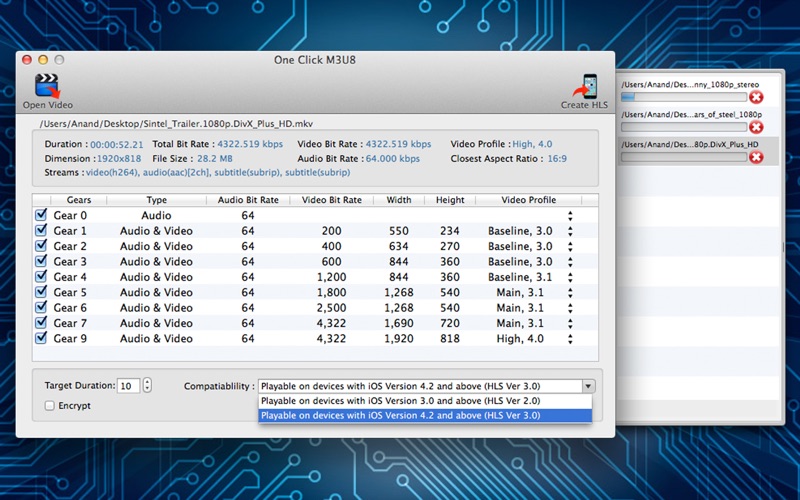The image size is (800, 500).
Task: Click the Height column header
Action: 450,199
